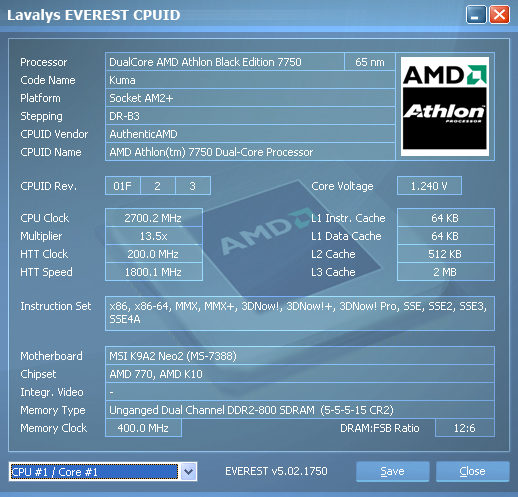518x497 pixels.
Task: Click the 512 KB L2 cache value
Action: [x=446, y=254]
